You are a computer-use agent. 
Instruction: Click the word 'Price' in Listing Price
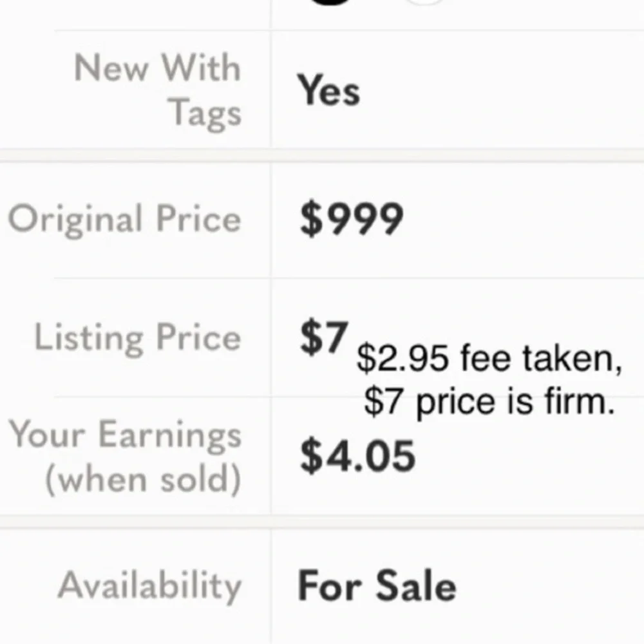198,337
